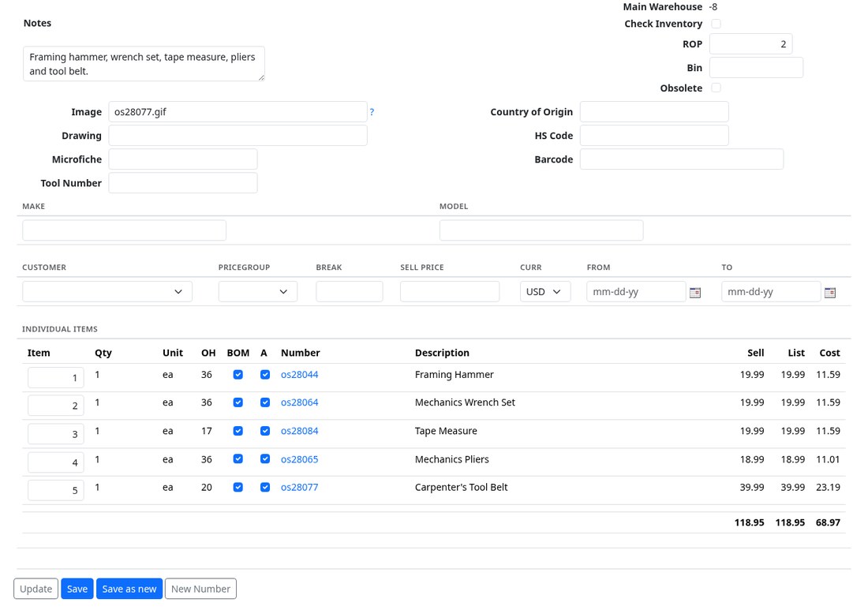Click the FROM date field
Viewport: 868px width, 610px height.
[636, 292]
